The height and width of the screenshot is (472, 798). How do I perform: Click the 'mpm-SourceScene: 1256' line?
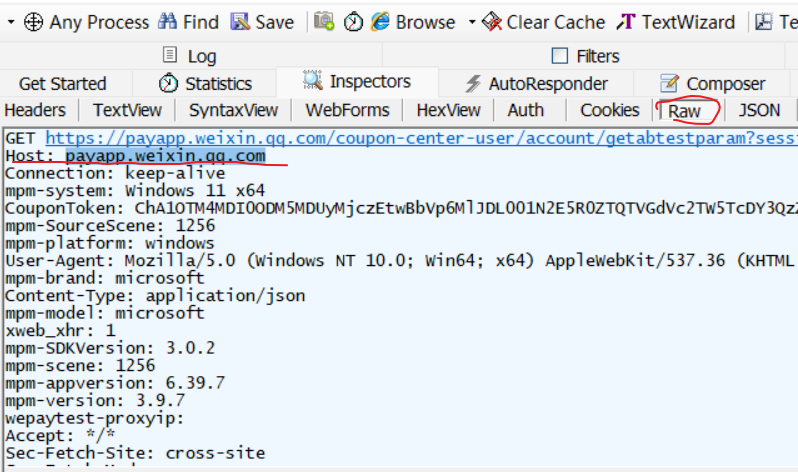coord(110,226)
